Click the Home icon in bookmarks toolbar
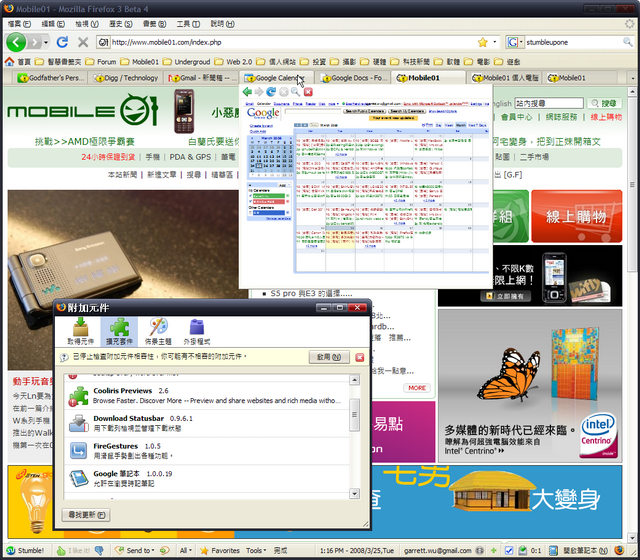Image resolution: width=640 pixels, height=560 pixels. [x=9, y=62]
